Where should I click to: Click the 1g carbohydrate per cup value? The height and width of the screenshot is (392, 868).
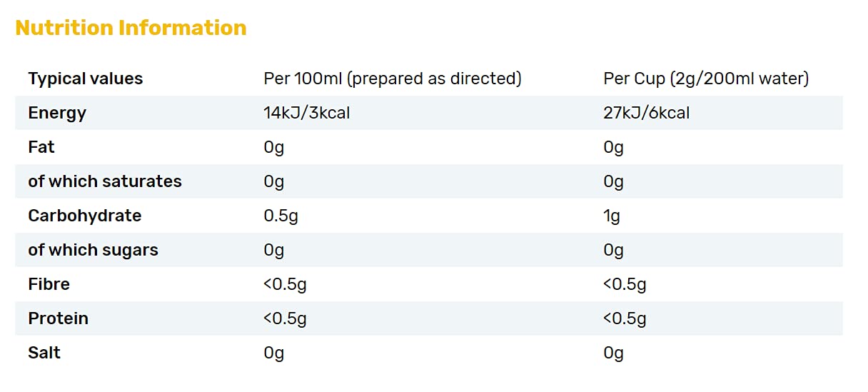tap(612, 216)
